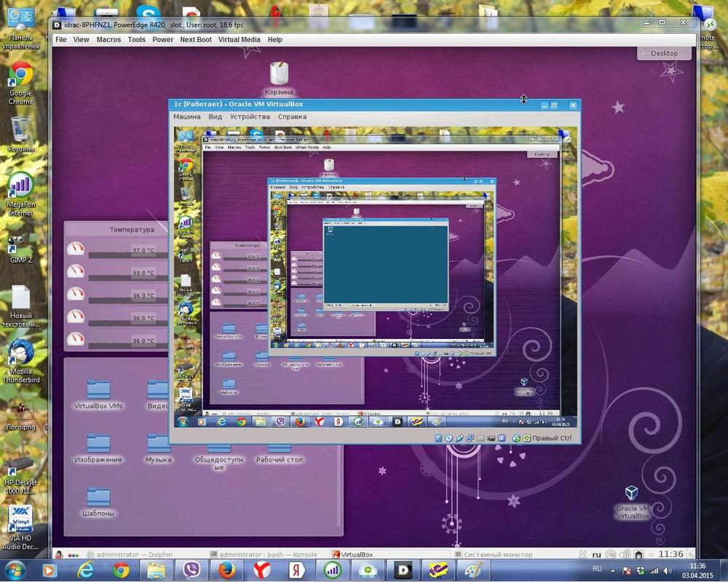Show hidden icons arrow in the Windows tray
The width and height of the screenshot is (728, 582).
click(612, 570)
